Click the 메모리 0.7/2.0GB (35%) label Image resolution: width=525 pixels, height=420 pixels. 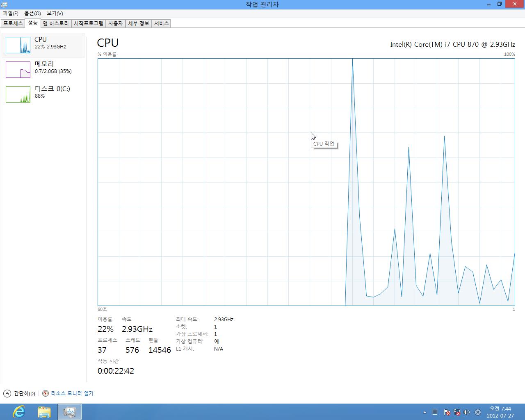pos(53,67)
